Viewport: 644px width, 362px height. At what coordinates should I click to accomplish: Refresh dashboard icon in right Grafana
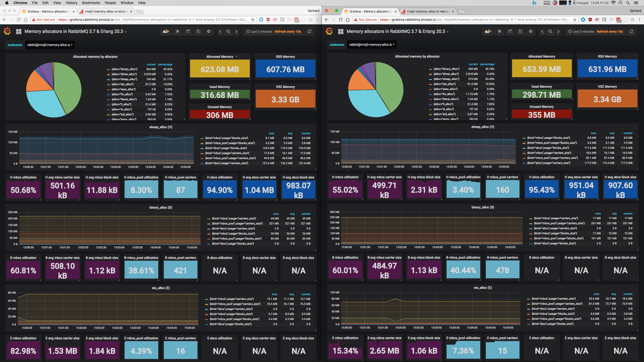click(631, 31)
